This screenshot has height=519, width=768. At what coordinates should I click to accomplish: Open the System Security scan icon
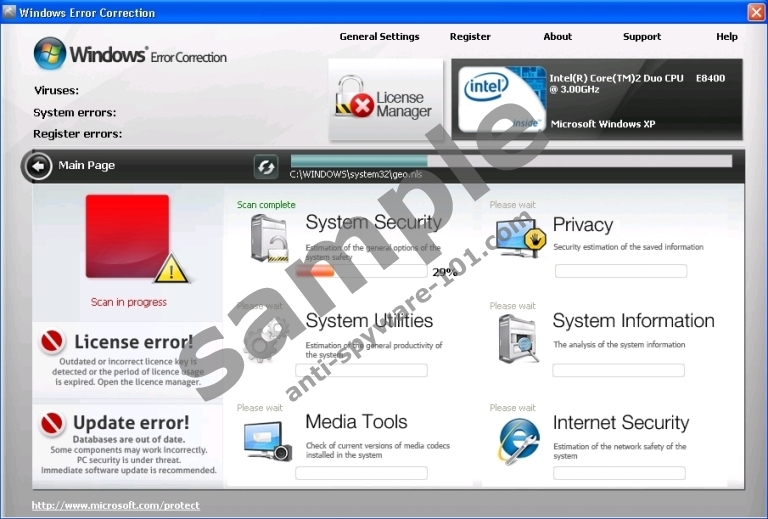pyautogui.click(x=269, y=238)
